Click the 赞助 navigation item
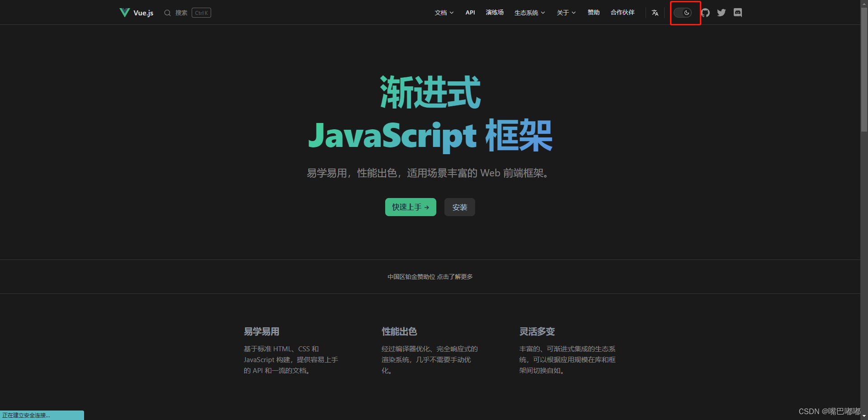This screenshot has width=868, height=420. (593, 13)
